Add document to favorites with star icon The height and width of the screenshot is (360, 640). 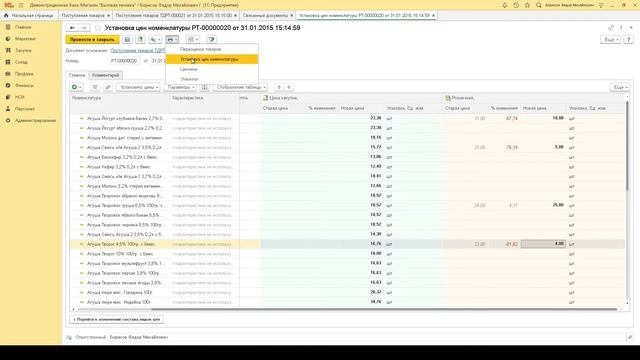[x=98, y=28]
